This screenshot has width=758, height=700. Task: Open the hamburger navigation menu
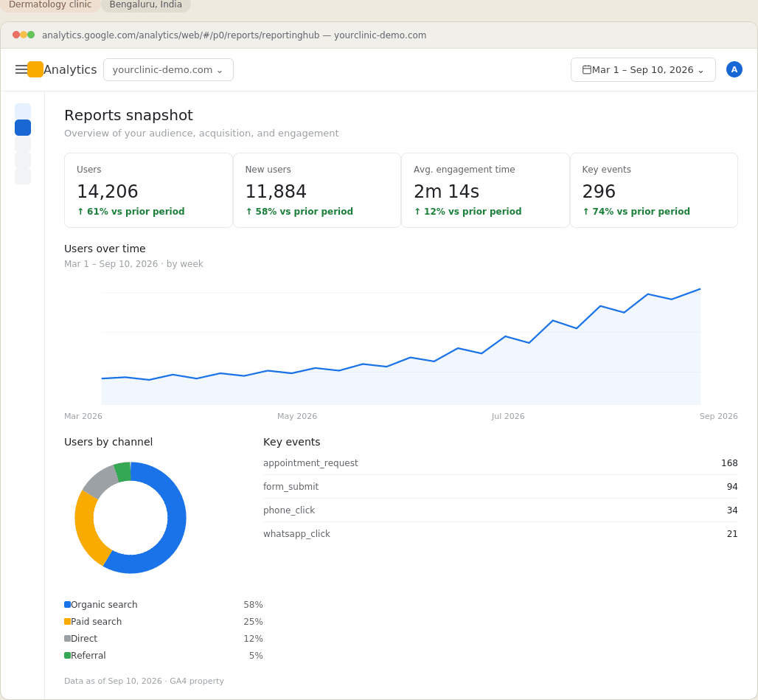point(21,69)
